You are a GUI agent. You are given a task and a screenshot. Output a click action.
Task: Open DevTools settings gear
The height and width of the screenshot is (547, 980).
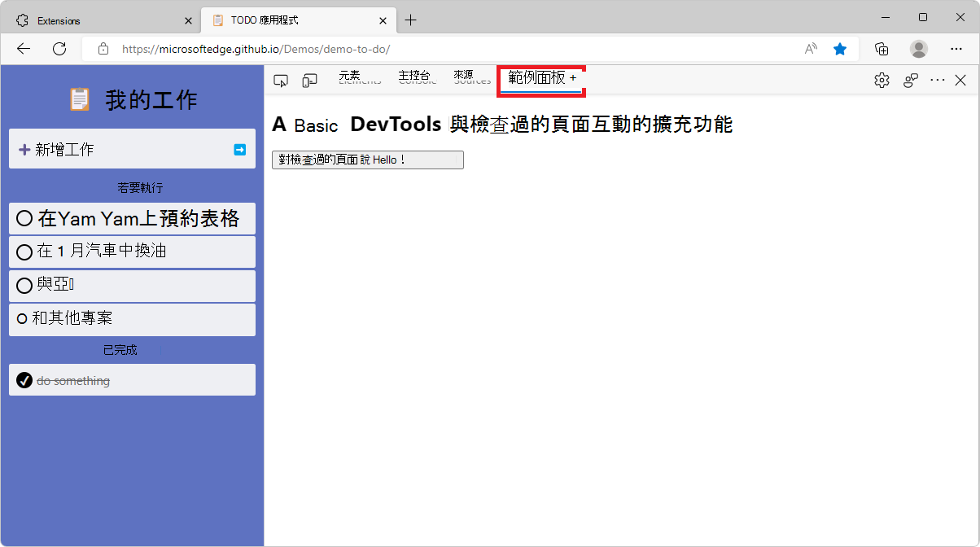pyautogui.click(x=882, y=80)
